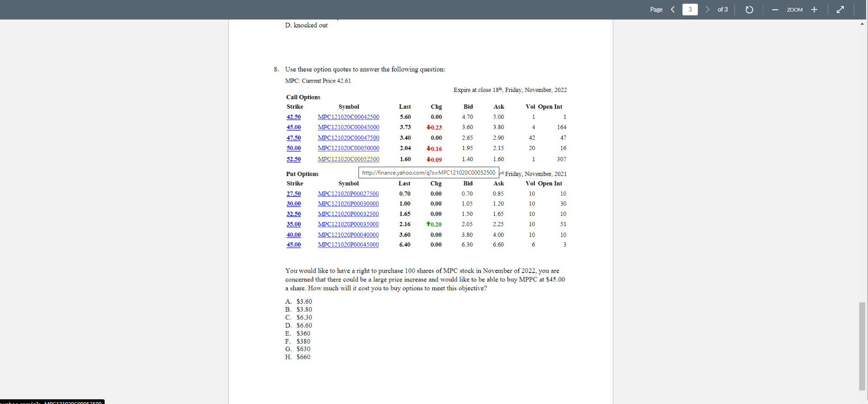Click put Bid value 6.30
This screenshot has height=404, width=868.
click(467, 245)
